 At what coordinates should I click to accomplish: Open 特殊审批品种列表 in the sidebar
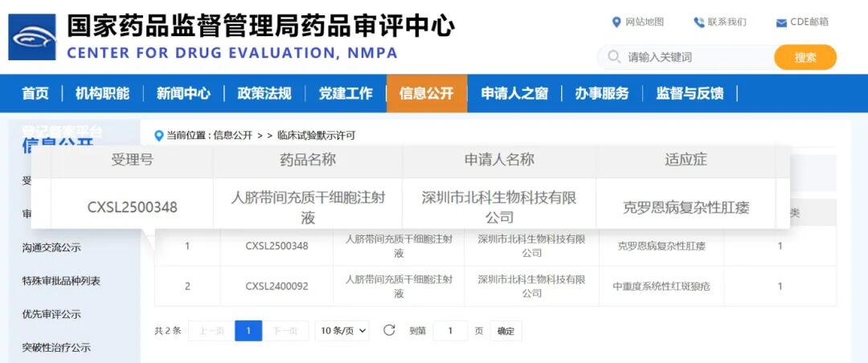click(61, 281)
